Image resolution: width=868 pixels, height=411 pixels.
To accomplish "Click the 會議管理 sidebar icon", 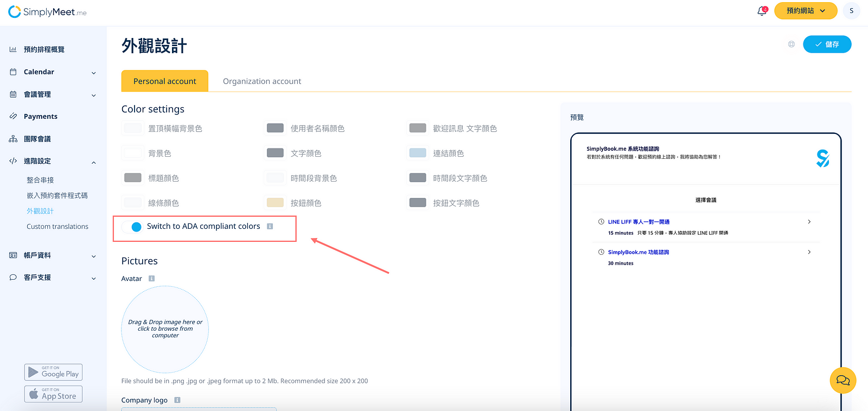I will tap(13, 94).
